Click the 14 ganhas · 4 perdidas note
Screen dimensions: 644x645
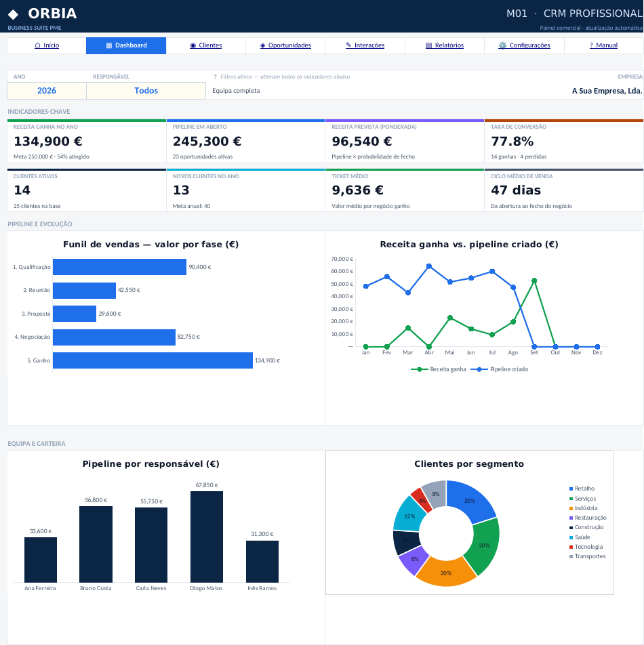(519, 157)
